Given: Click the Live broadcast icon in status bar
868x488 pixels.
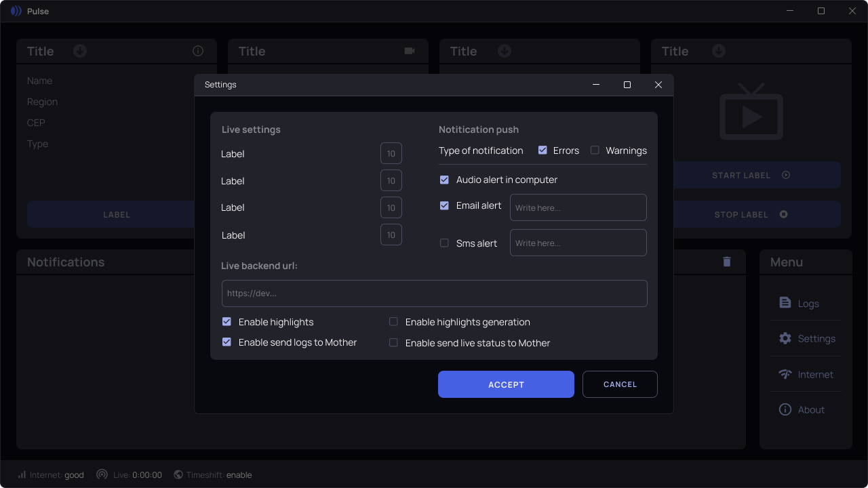Looking at the screenshot, I should click(x=102, y=474).
